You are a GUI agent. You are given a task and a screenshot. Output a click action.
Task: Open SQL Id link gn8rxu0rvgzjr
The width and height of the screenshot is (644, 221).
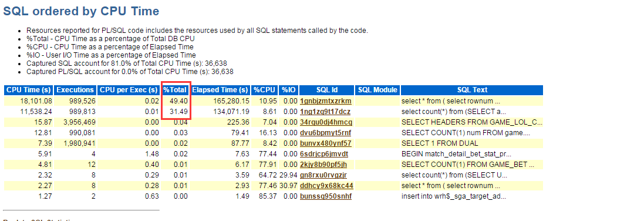[x=324, y=175]
